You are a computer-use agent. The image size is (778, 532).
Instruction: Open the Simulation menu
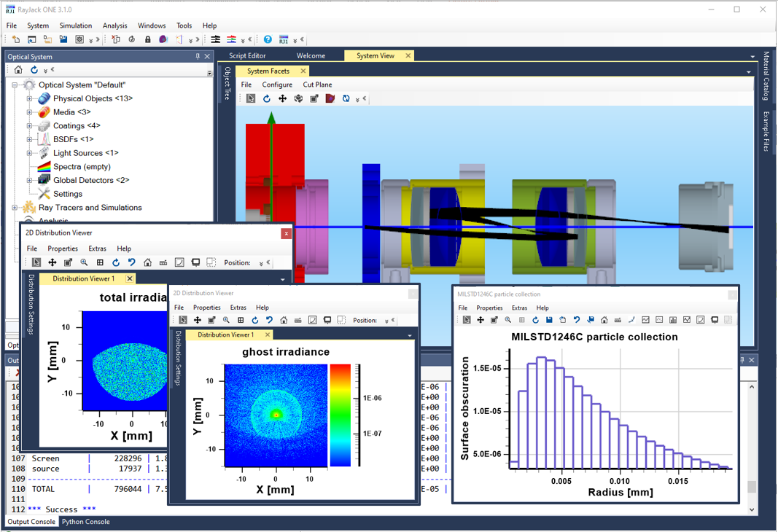76,25
